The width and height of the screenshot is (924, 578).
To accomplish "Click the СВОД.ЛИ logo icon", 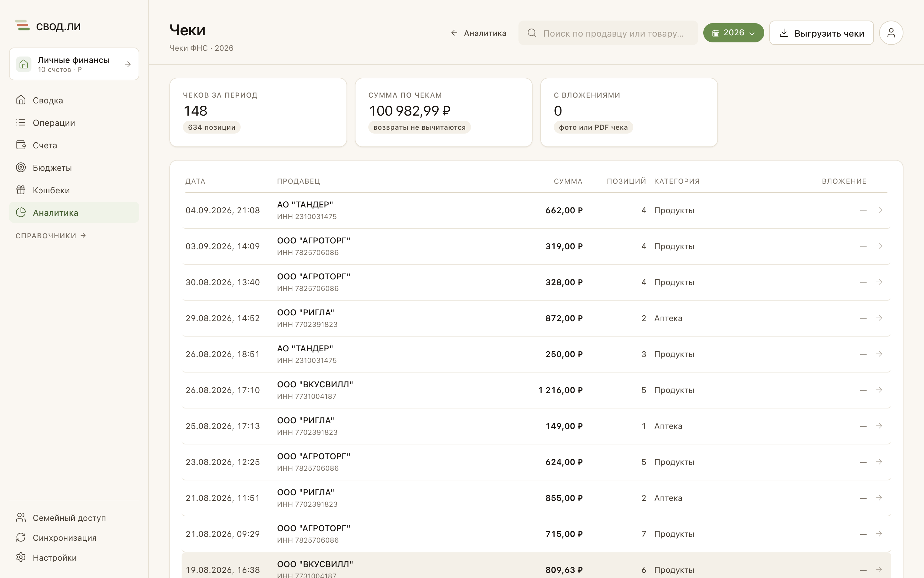I will point(22,25).
